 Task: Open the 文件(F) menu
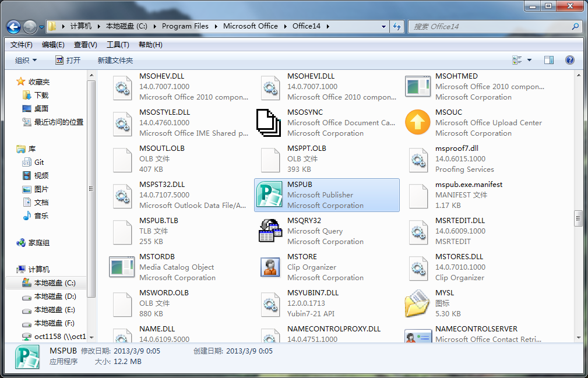pyautogui.click(x=22, y=45)
